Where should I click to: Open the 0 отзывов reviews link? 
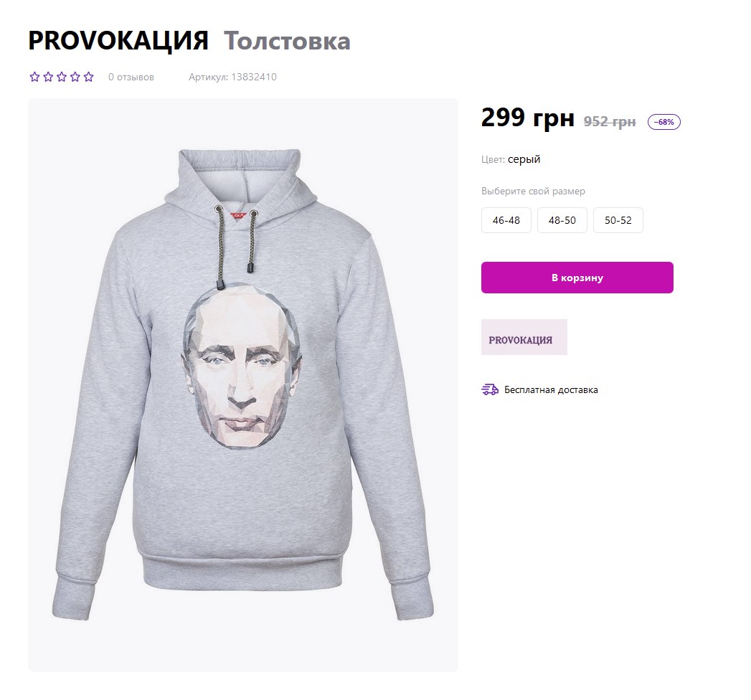click(x=131, y=77)
